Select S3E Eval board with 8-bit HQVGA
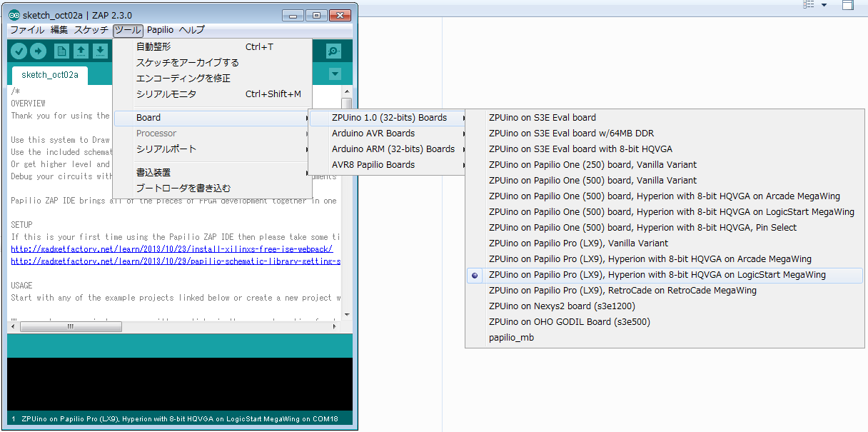 tap(665, 149)
